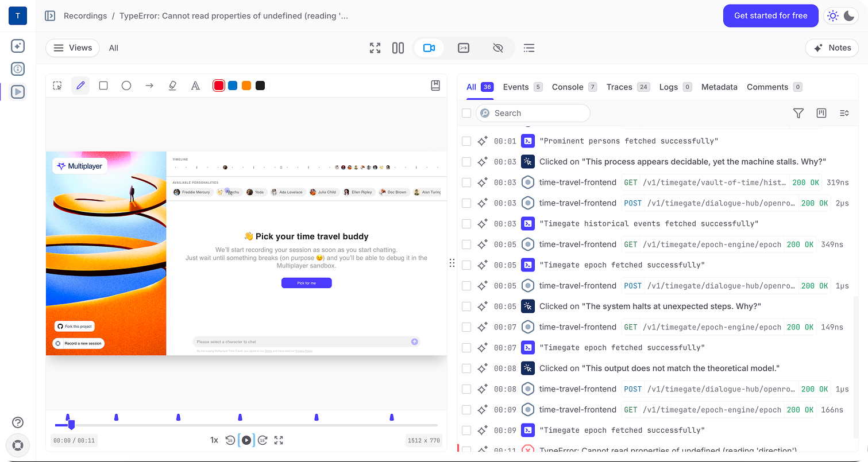Select the video replay view mode
The height and width of the screenshot is (462, 868).
(429, 48)
